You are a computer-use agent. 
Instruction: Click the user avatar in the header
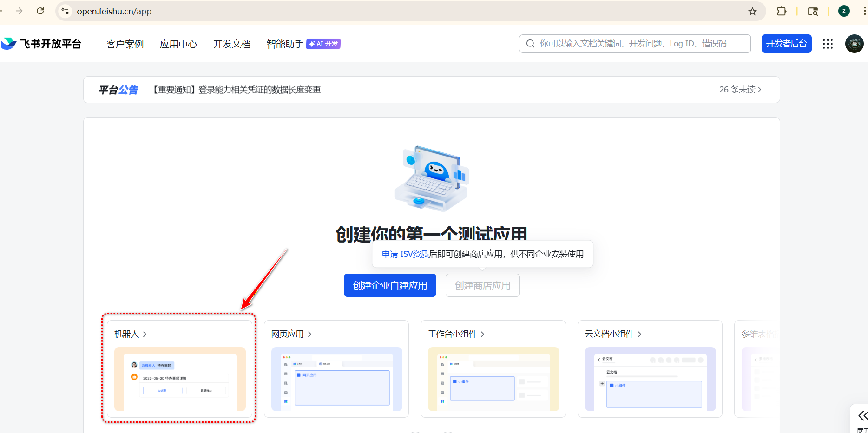point(854,44)
